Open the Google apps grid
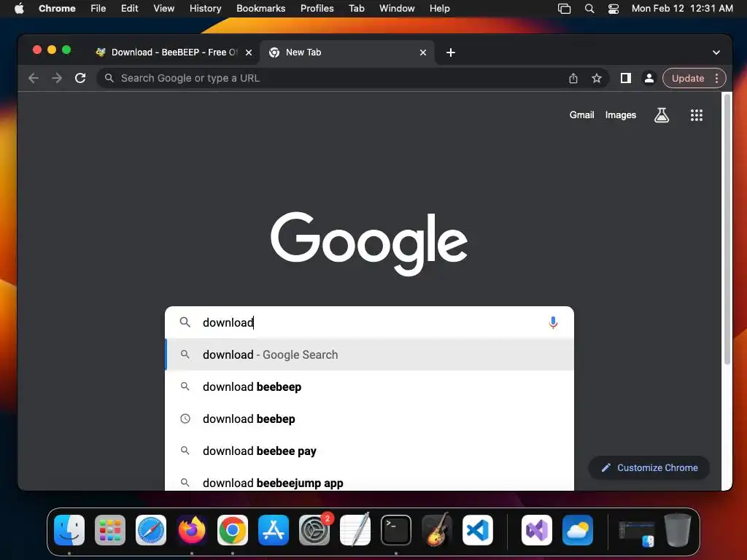 pos(697,114)
